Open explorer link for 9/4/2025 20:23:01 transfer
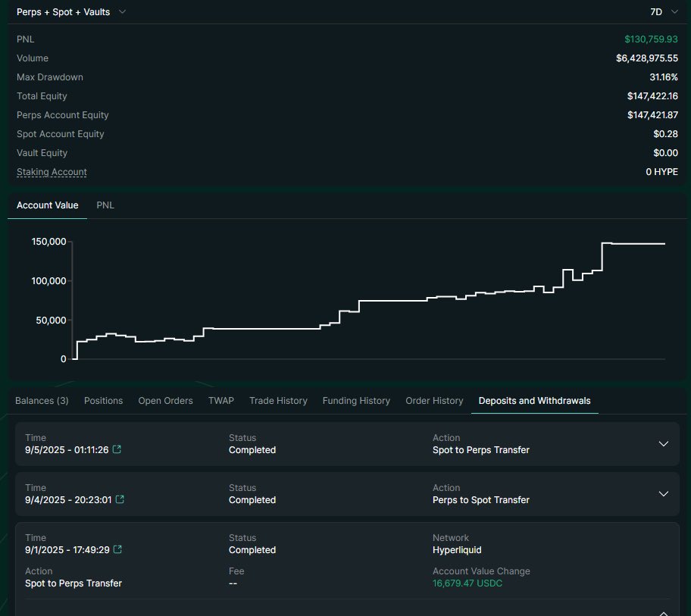The height and width of the screenshot is (616, 691). 120,499
